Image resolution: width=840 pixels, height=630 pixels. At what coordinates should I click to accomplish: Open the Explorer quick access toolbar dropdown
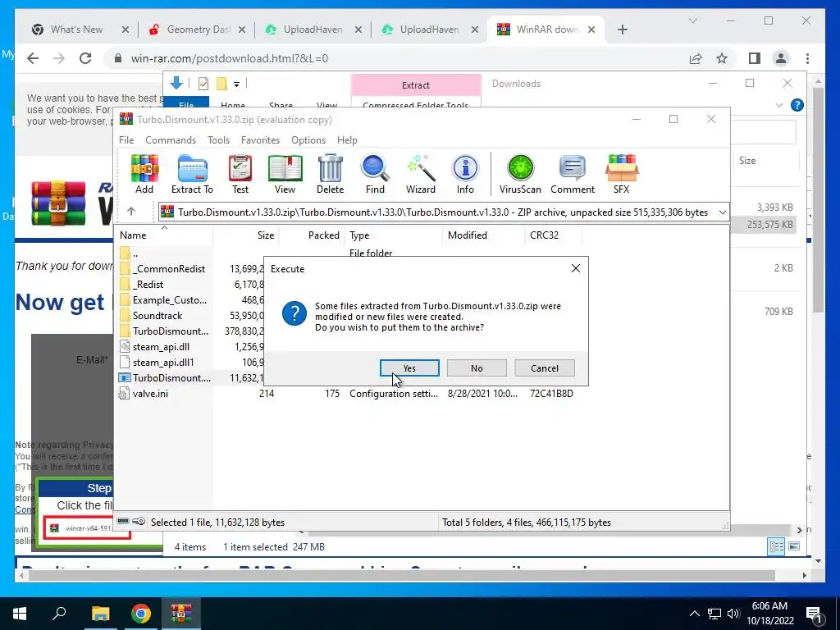[x=236, y=84]
